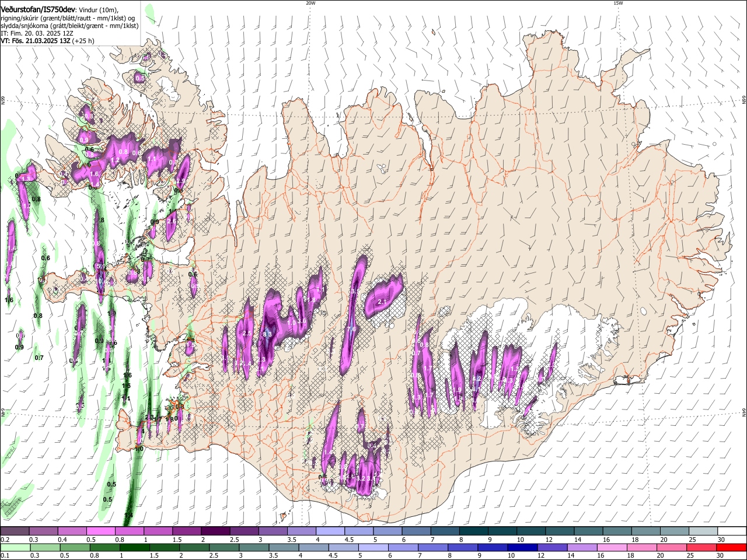The width and height of the screenshot is (747, 560).
Task: Click the valid time "VT: Fös. 21.03.2025 13Z"
Action: [x=37, y=41]
